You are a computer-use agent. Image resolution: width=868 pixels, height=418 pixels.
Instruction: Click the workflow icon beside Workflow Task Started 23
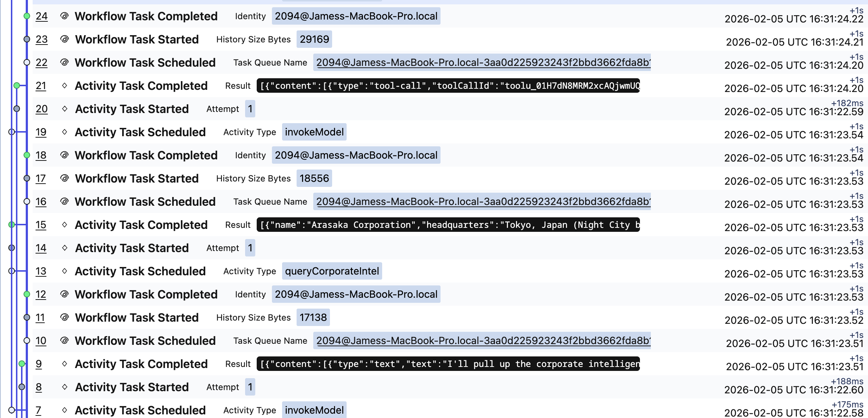pyautogui.click(x=64, y=39)
